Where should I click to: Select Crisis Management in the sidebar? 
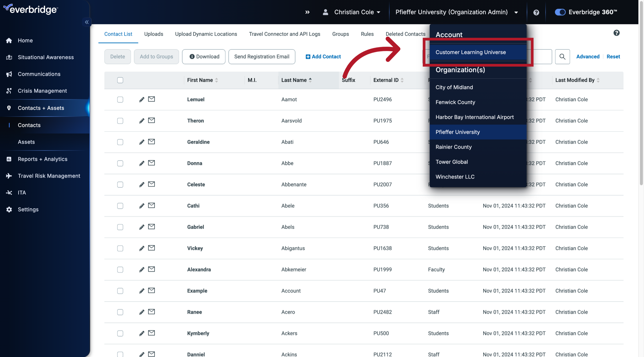click(42, 91)
